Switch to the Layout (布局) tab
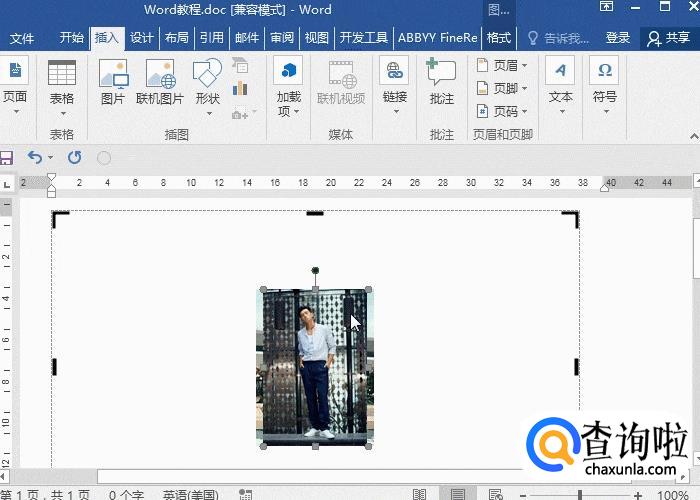 pyautogui.click(x=177, y=38)
